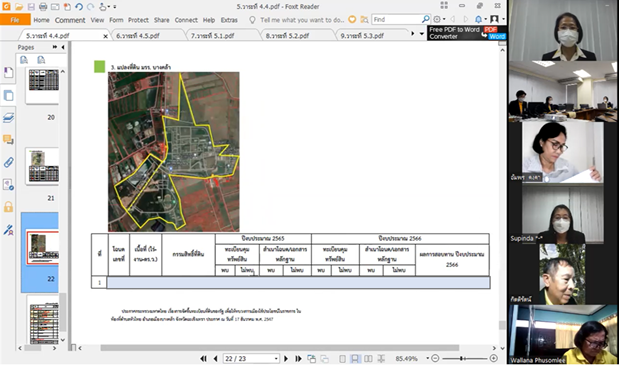Select facing pages view mode
Viewport: 619px width, 365px height.
pyautogui.click(x=368, y=358)
